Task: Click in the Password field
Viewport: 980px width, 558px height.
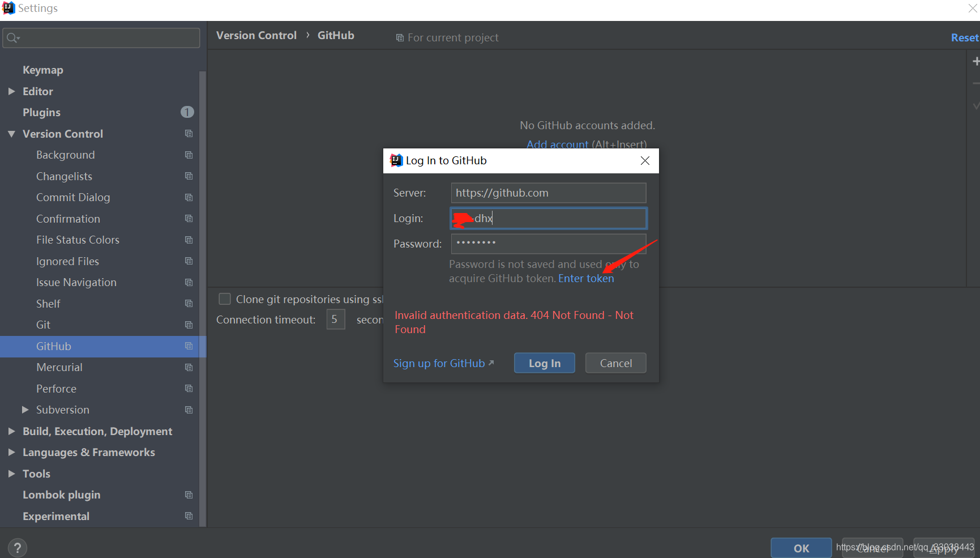Action: pos(549,244)
